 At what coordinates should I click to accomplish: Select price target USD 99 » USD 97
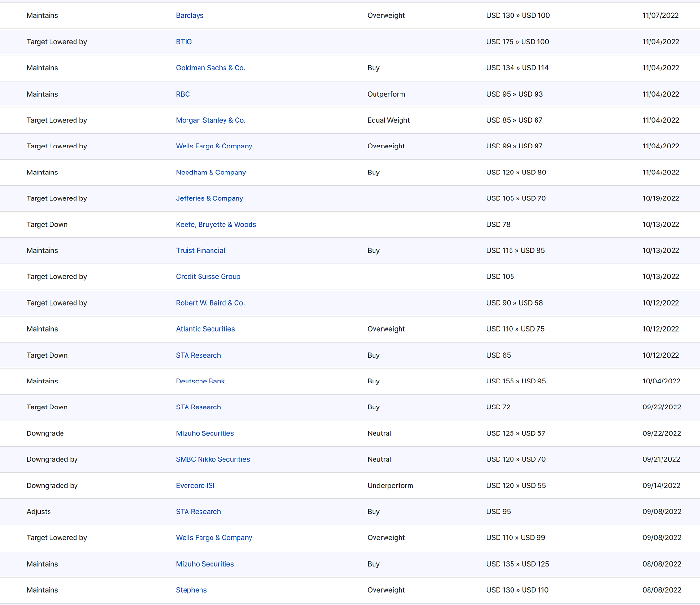click(x=514, y=146)
